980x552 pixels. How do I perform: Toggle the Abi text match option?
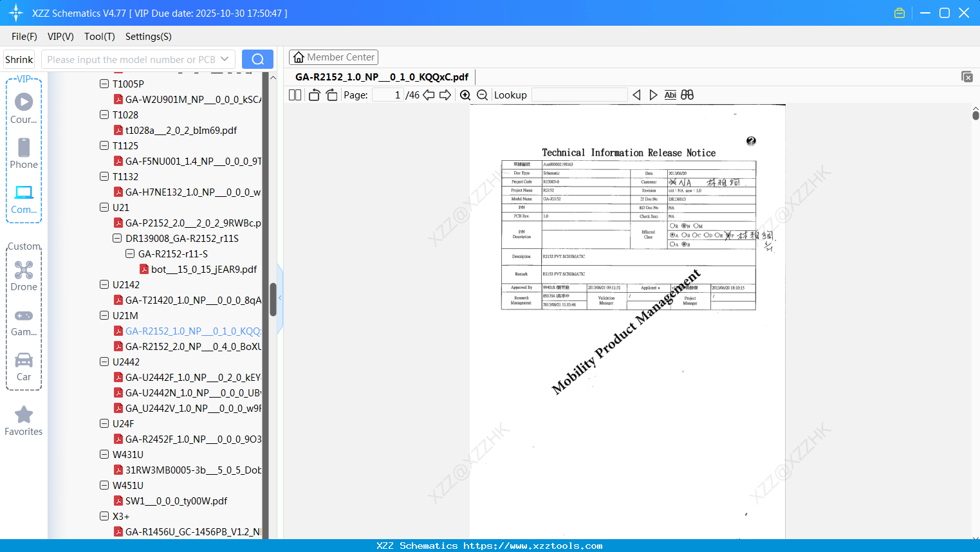(x=670, y=95)
